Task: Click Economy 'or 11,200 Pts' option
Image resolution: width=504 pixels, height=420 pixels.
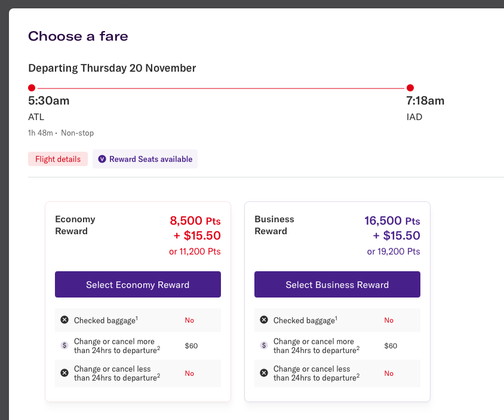Action: (195, 252)
